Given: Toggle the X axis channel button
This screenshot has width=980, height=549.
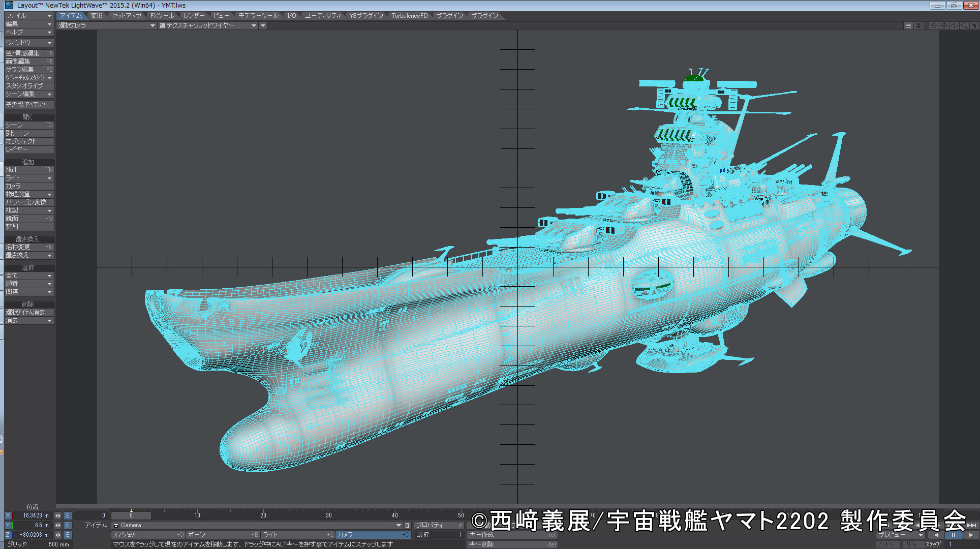Looking at the screenshot, I should 8,515.
